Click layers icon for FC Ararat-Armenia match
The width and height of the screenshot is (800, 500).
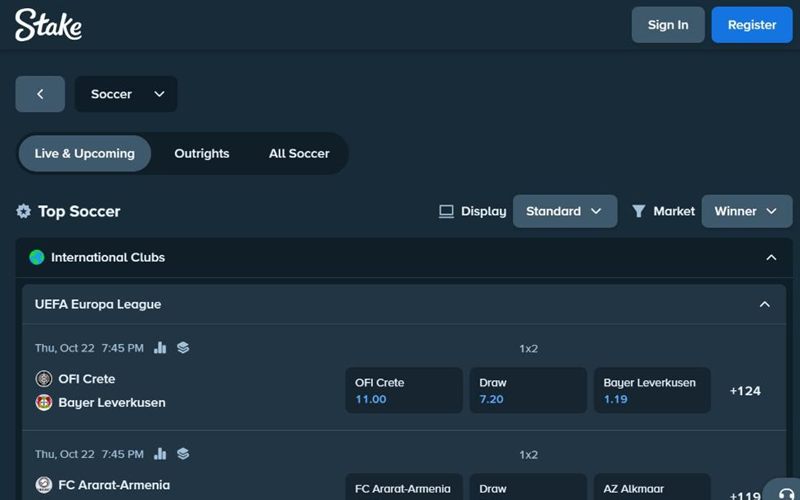pos(183,454)
